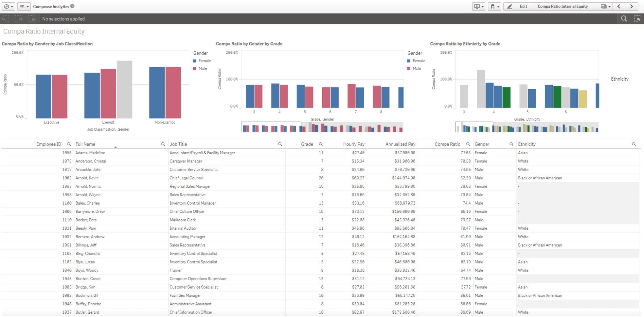The height and width of the screenshot is (317, 644).
Task: Click the Compease Analytics app title
Action: coord(51,6)
